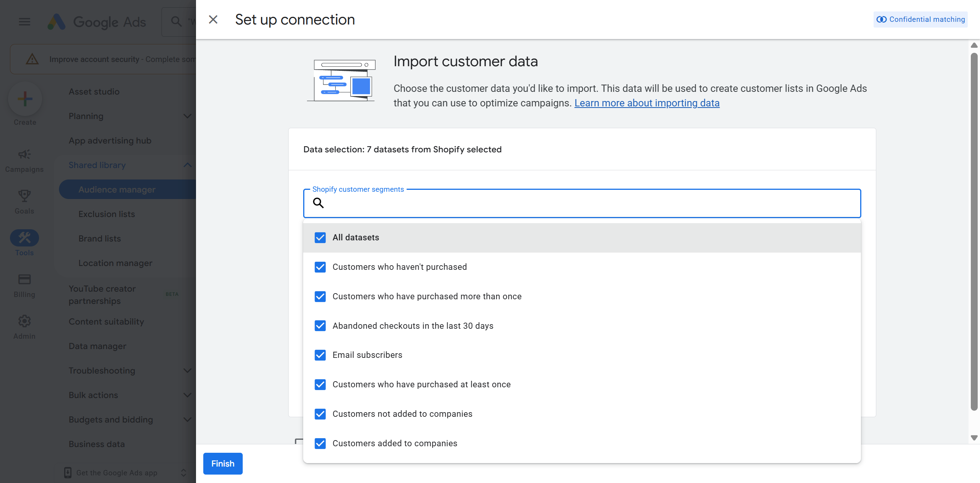
Task: Expand Get the Google Ads app chevrons
Action: click(184, 473)
